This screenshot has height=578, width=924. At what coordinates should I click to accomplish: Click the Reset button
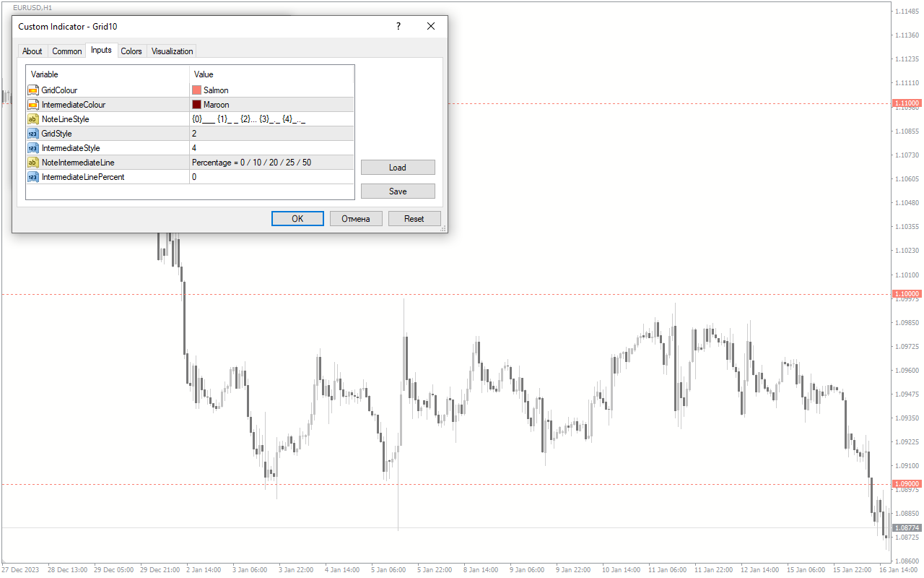point(414,219)
